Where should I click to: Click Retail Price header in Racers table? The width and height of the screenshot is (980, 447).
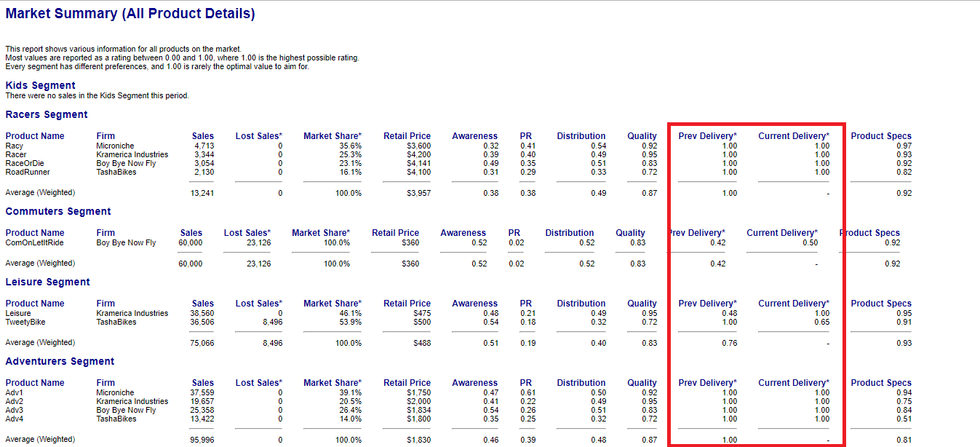tap(407, 136)
